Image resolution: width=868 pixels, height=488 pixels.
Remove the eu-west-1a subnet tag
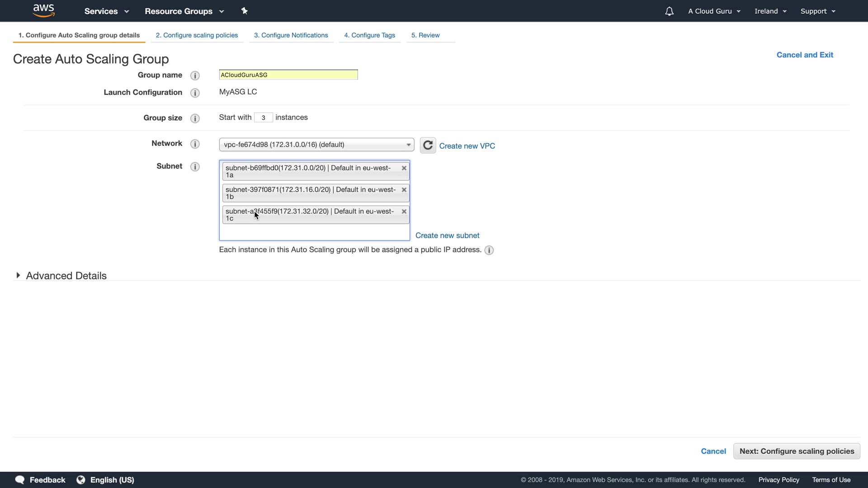(404, 168)
